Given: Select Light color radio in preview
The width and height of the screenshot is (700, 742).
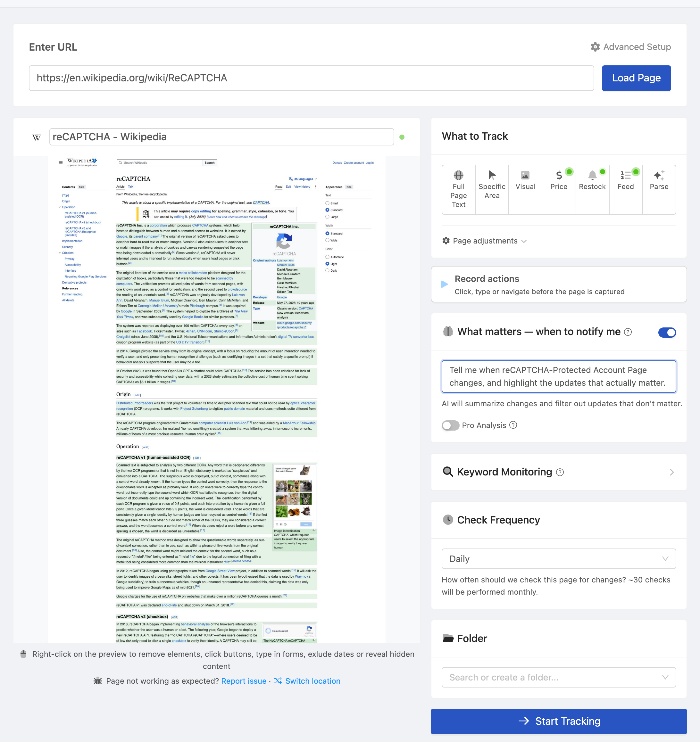Looking at the screenshot, I should pyautogui.click(x=327, y=264).
